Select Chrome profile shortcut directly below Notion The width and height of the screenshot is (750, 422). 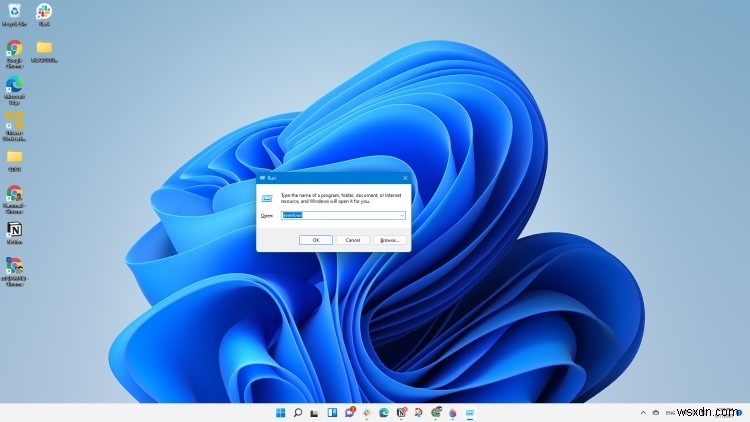14,271
